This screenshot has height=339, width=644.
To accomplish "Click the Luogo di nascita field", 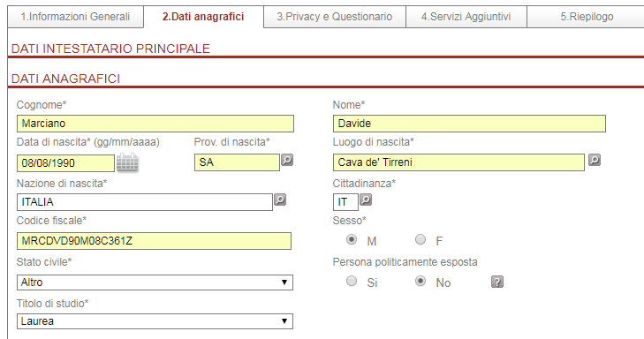I will click(x=458, y=162).
